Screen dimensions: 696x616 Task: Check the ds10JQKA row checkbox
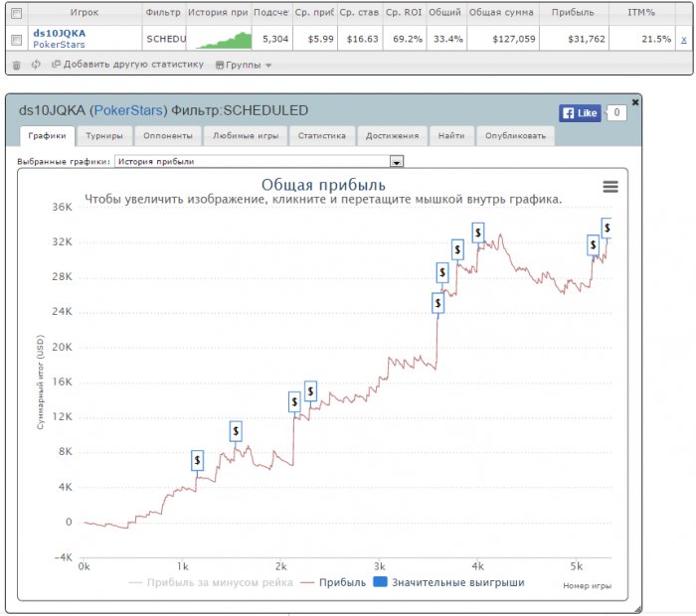pos(17,40)
